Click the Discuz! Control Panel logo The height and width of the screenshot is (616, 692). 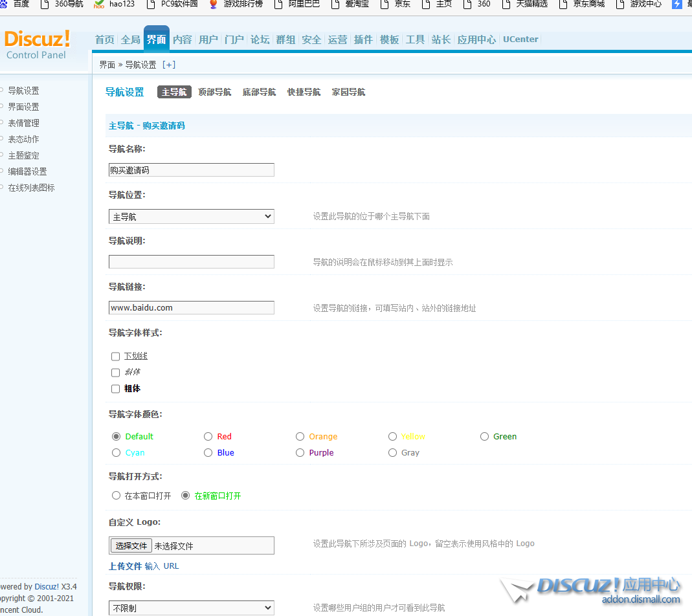pos(37,44)
